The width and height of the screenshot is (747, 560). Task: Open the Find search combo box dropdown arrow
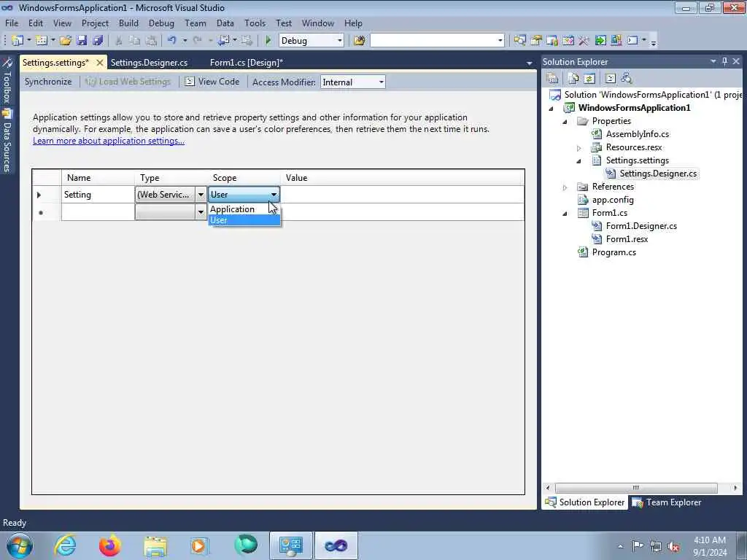pos(500,41)
